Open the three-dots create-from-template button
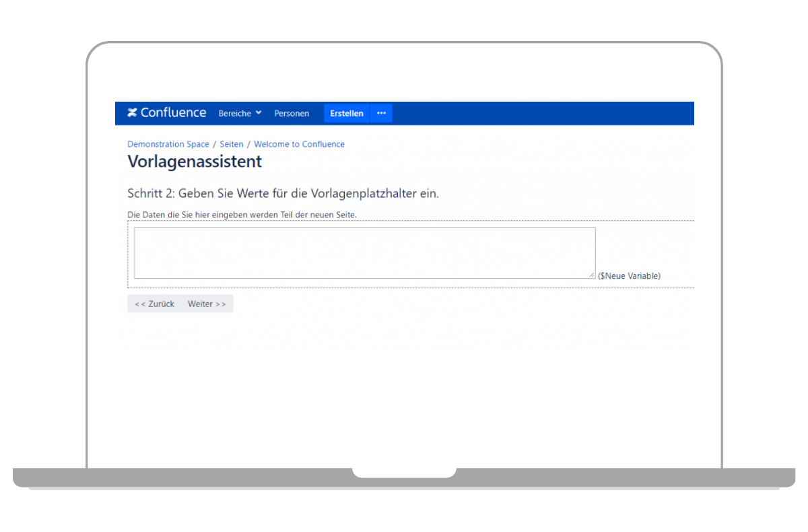 coord(381,113)
